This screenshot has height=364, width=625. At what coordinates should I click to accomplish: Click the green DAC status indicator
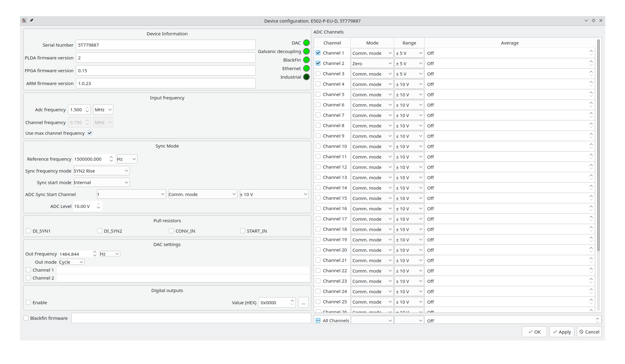tap(306, 43)
